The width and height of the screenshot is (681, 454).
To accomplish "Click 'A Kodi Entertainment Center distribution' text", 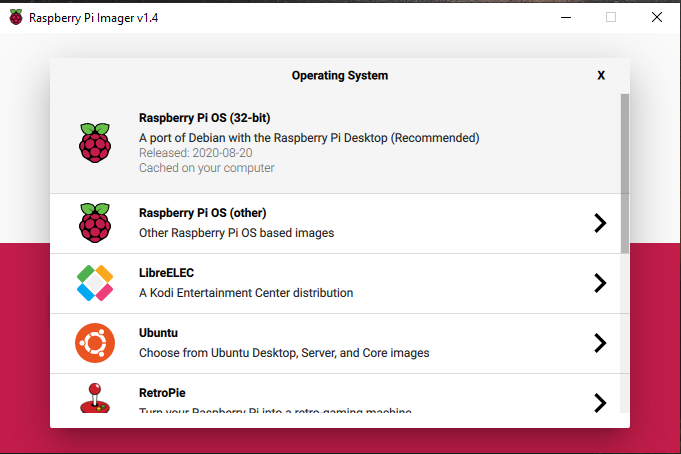I will [x=246, y=293].
